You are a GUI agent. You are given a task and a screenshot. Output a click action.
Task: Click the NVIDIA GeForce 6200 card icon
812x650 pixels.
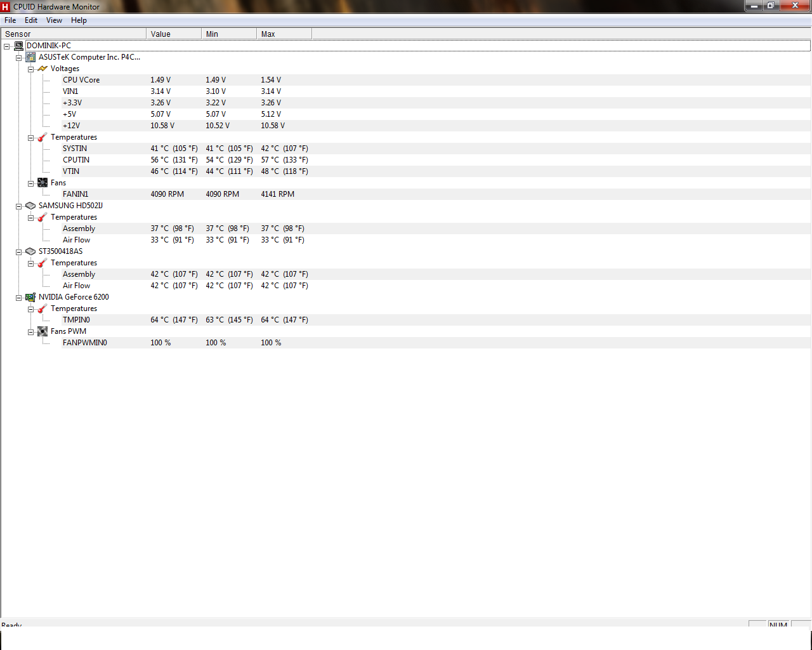click(x=30, y=297)
